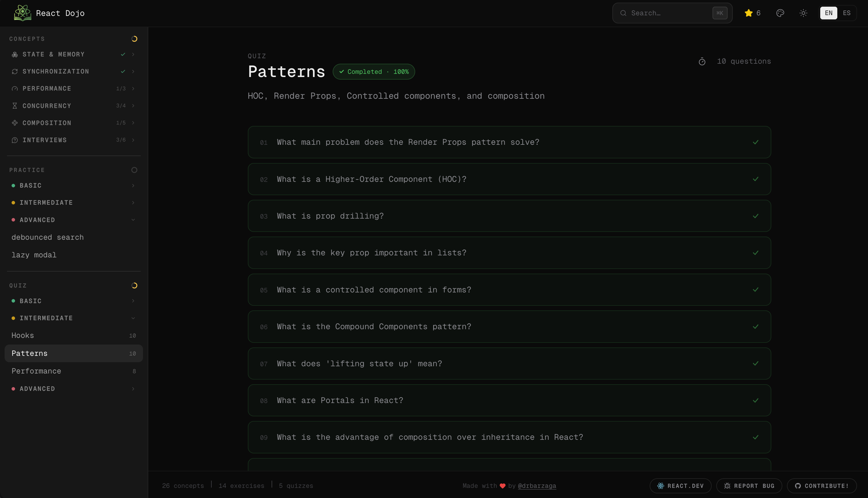Viewport: 868px width, 498px height.
Task: Expand the Concepts Performance chevron
Action: pos(133,89)
